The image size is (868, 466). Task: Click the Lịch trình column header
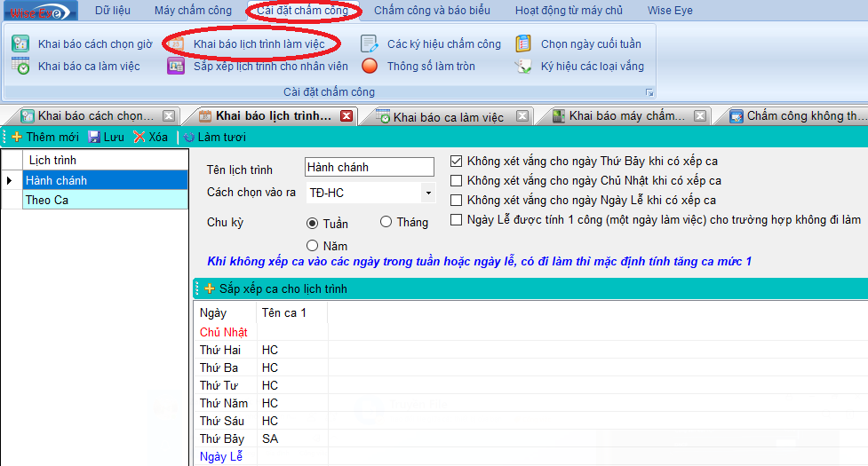pos(105,161)
